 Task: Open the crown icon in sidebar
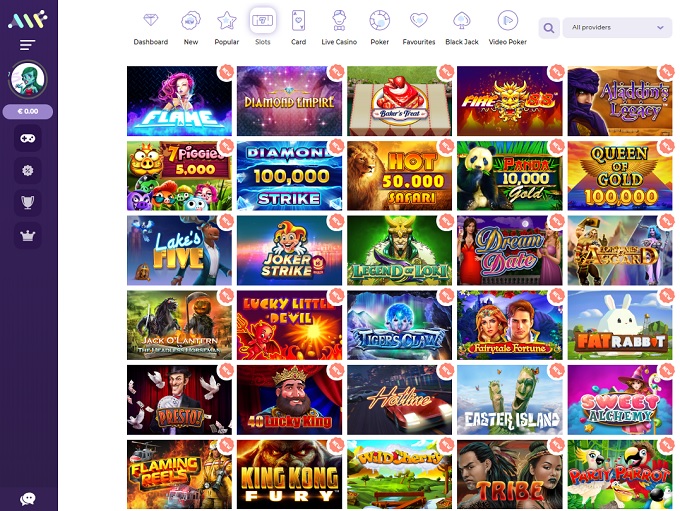click(28, 236)
